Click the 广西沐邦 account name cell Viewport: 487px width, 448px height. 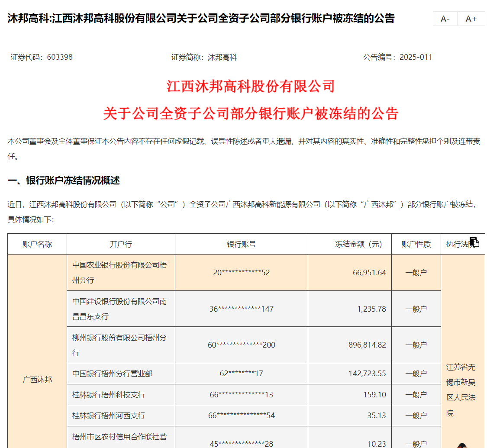point(37,380)
